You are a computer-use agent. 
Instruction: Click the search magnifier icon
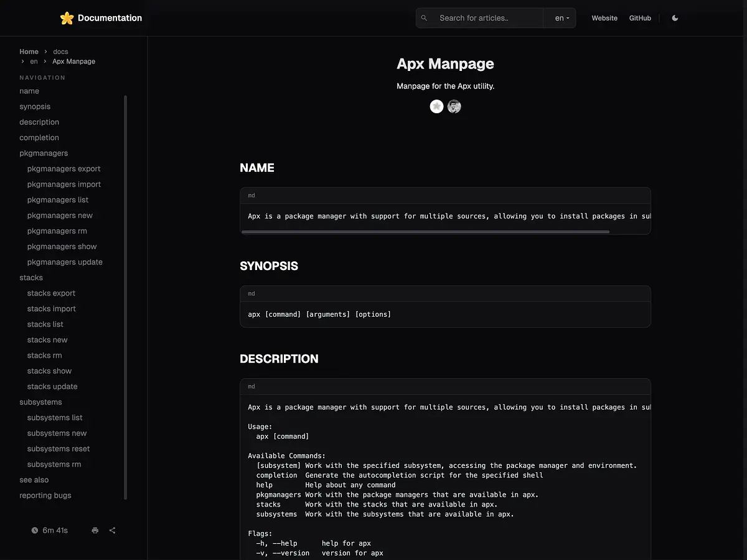(x=425, y=18)
